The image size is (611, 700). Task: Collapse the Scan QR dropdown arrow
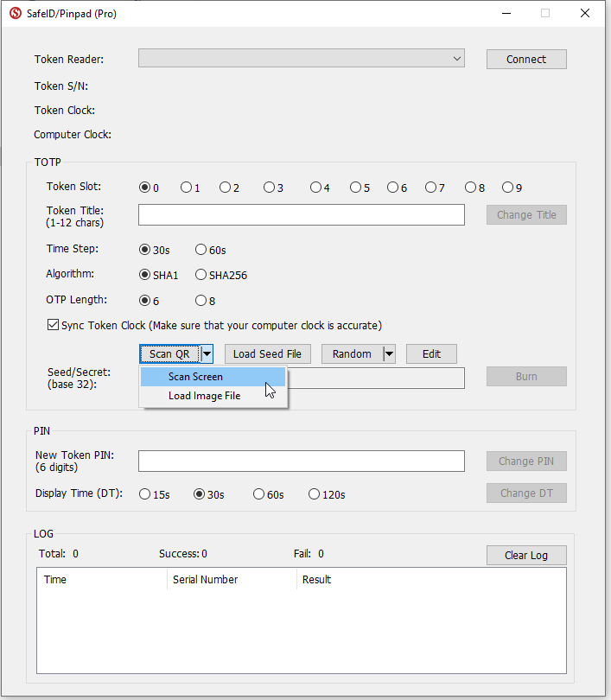click(207, 353)
